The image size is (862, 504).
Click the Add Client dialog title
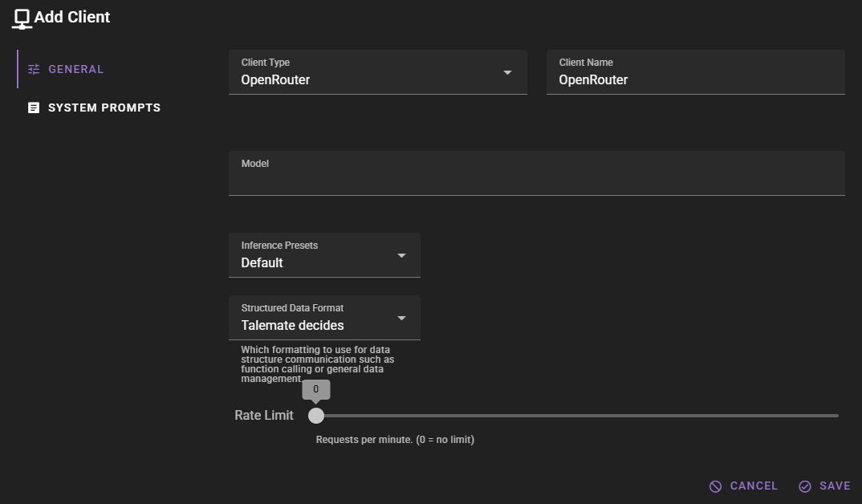click(72, 17)
